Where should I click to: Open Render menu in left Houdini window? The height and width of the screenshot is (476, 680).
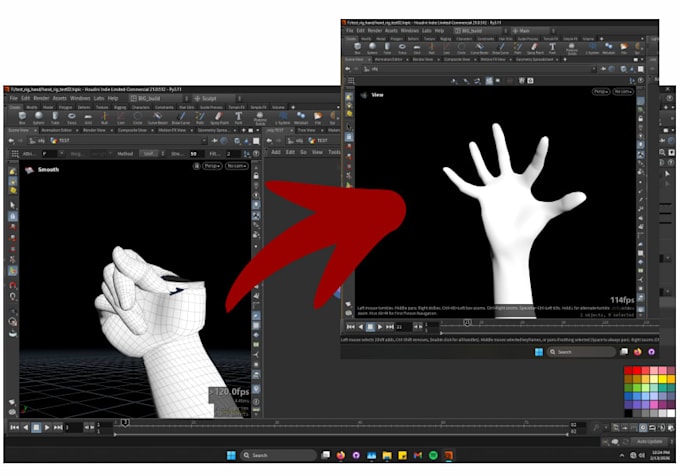[x=41, y=98]
